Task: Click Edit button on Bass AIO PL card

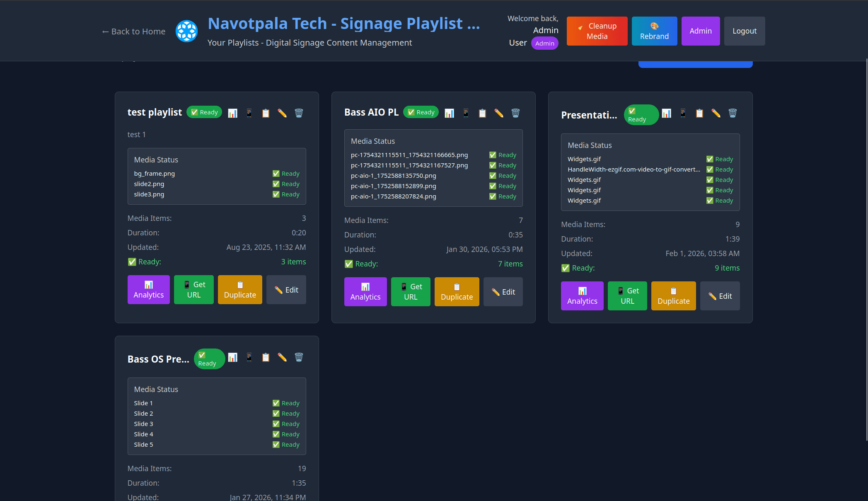Action: 503,292
